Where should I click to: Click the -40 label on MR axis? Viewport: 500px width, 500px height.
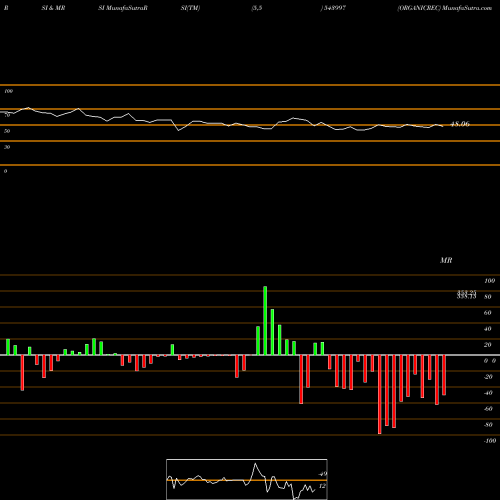pyautogui.click(x=488, y=393)
